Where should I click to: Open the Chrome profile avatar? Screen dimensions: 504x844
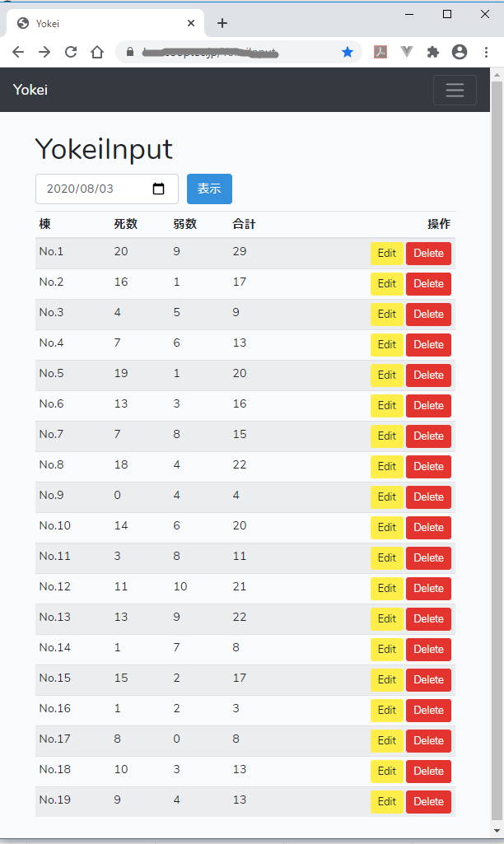tap(460, 52)
